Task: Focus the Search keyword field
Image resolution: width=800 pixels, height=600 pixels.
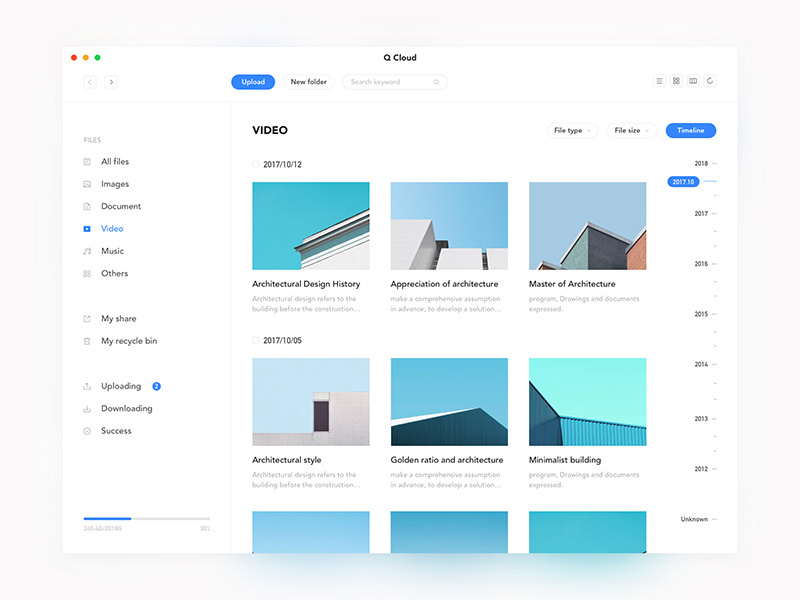Action: [x=395, y=82]
